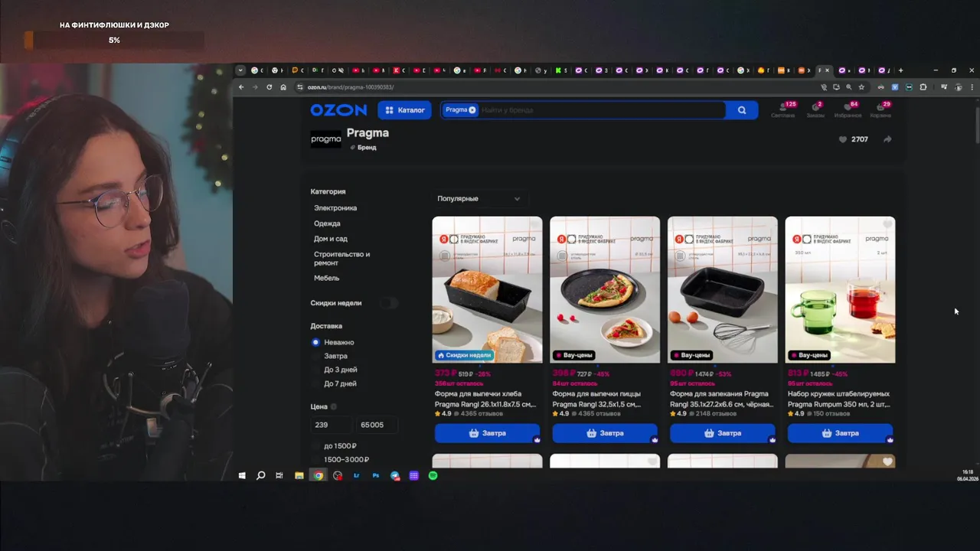
Task: Reload the page with the refresh icon
Action: coord(269,87)
